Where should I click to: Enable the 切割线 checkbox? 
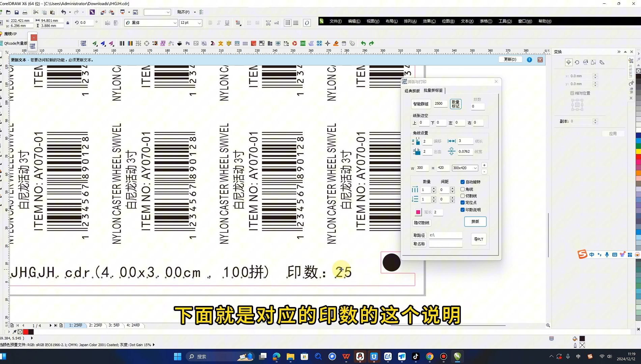click(463, 196)
